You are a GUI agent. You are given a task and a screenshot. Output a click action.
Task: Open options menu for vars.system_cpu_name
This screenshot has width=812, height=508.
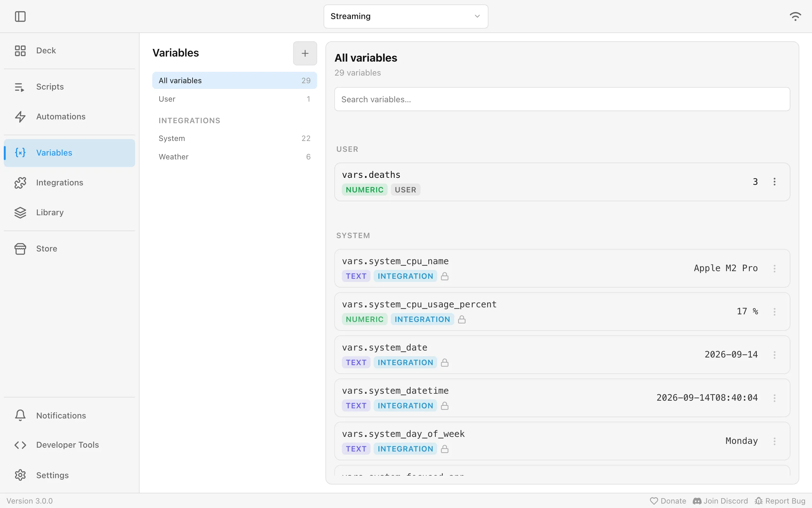[x=775, y=269]
